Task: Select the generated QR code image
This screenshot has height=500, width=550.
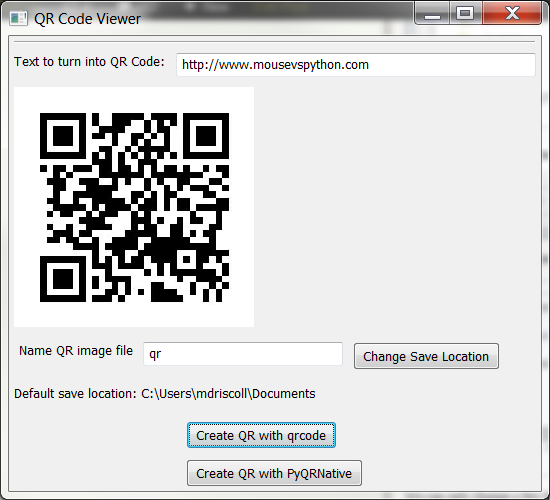Action: tap(134, 207)
